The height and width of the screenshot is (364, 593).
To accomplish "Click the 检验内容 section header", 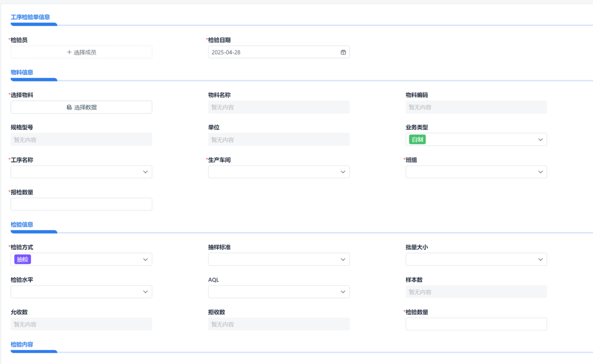I will pyautogui.click(x=22, y=344).
